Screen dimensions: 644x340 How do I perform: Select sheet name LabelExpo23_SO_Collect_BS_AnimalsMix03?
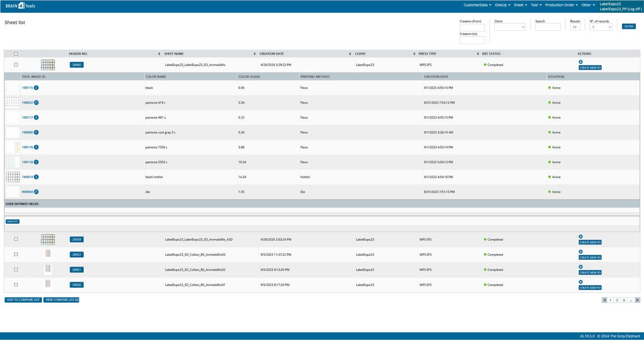coord(195,255)
